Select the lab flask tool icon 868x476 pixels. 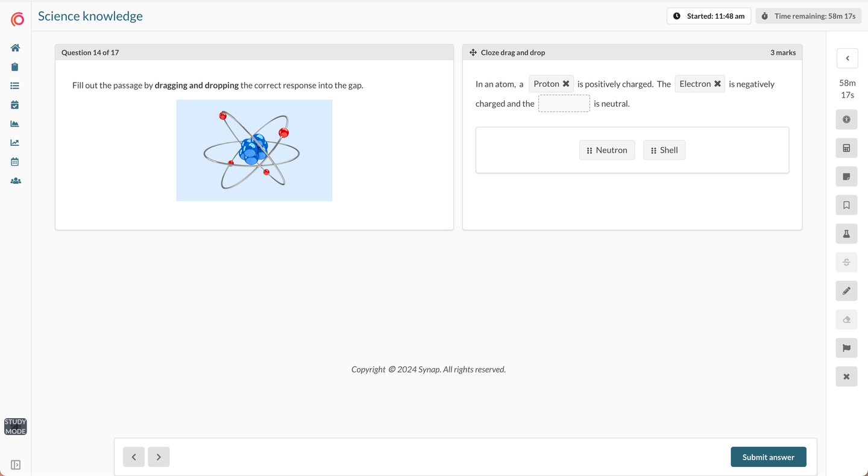[x=846, y=233]
